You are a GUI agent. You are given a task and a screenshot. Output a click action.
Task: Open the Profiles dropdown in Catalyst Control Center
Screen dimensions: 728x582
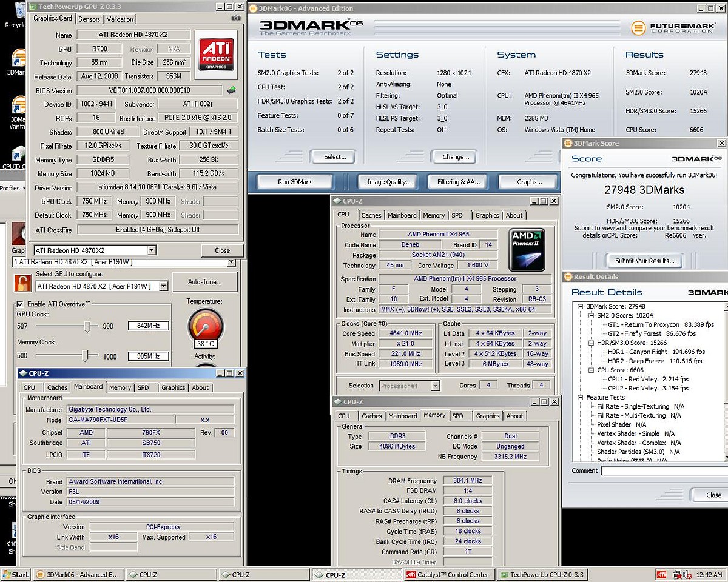(x=12, y=188)
